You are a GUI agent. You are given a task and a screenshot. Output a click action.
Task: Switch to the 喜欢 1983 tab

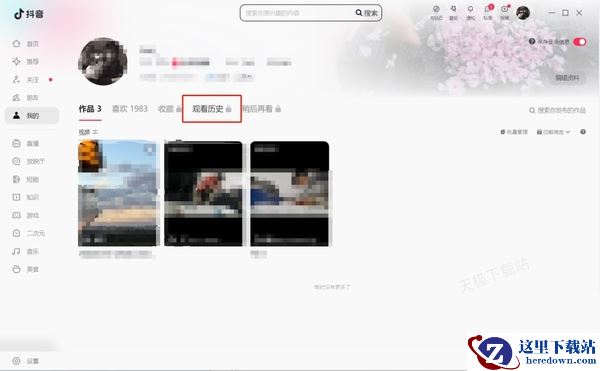pos(130,109)
